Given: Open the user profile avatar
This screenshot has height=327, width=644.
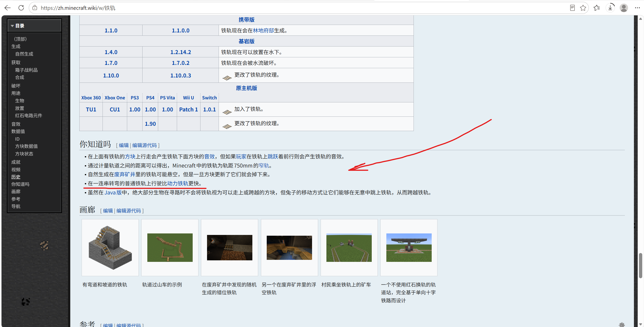Looking at the screenshot, I should tap(624, 8).
